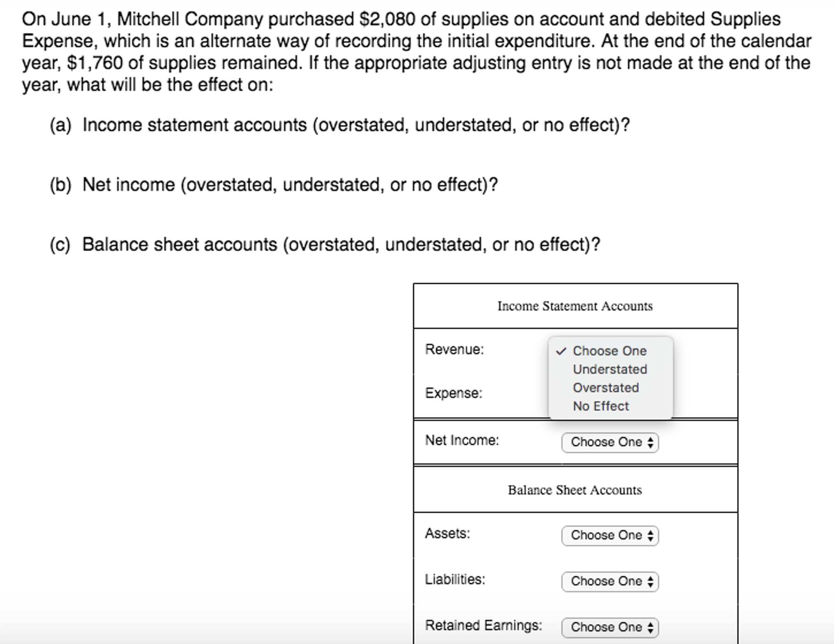Select "Understated" from the Revenue options list
This screenshot has height=644, width=834.
(609, 369)
